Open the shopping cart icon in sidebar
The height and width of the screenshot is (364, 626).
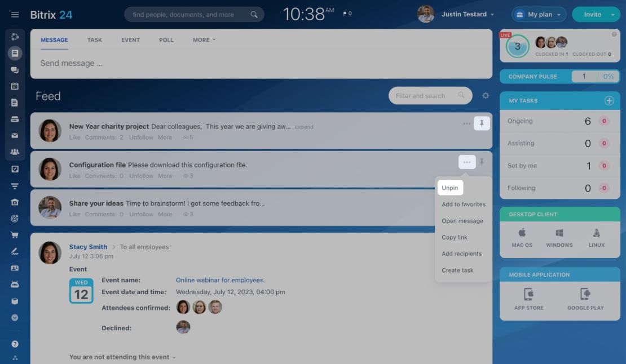point(15,235)
